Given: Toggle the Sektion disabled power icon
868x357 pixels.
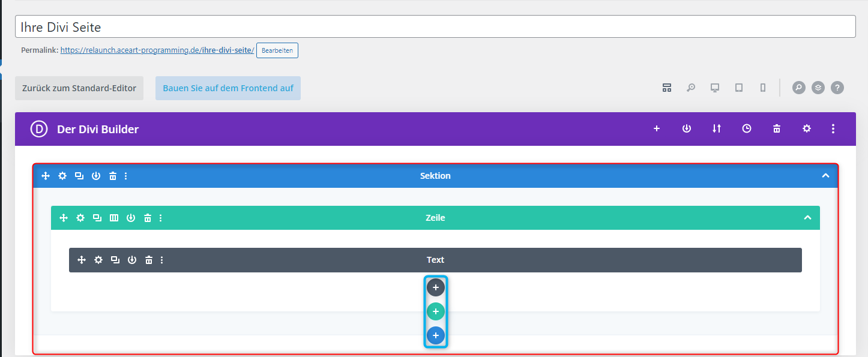Looking at the screenshot, I should coord(96,176).
